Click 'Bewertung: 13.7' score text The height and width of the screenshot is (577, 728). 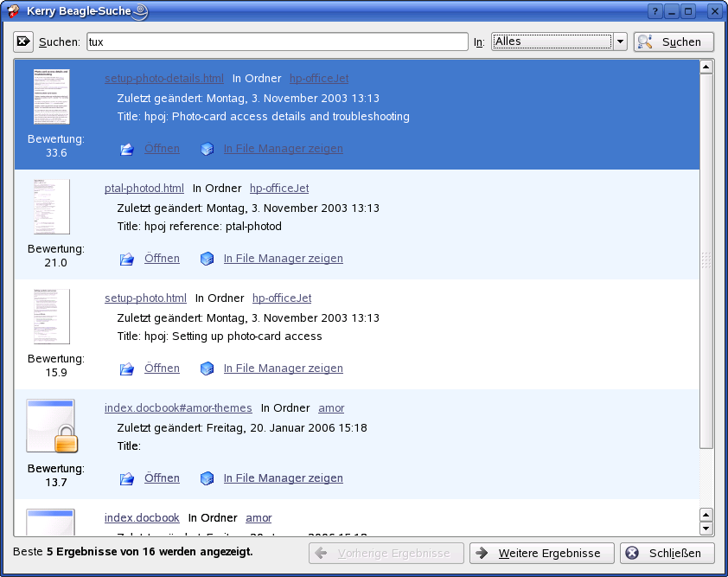tap(56, 475)
